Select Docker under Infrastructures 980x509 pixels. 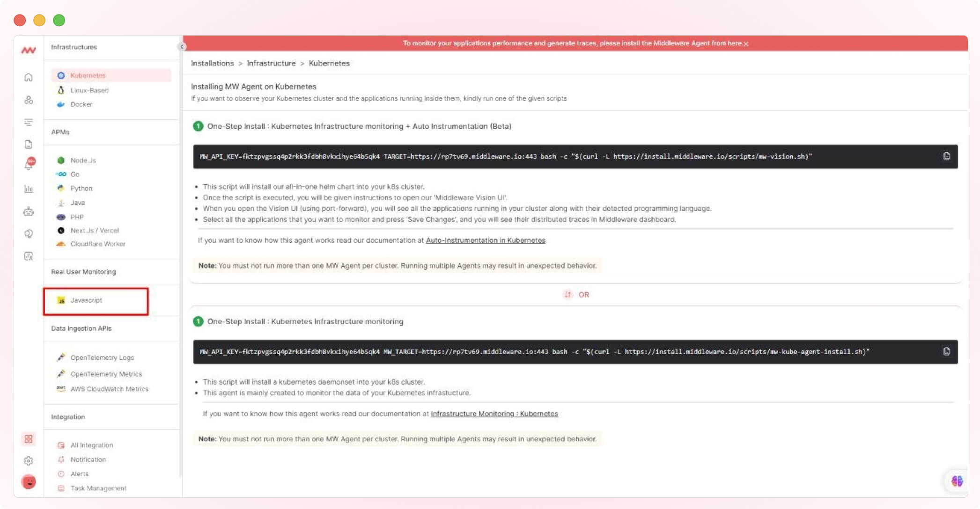pos(81,104)
